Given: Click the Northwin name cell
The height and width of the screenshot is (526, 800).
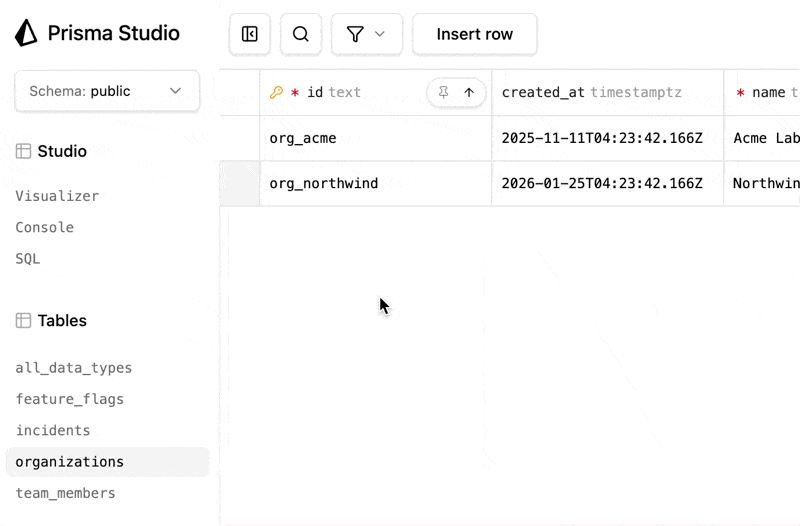Looking at the screenshot, I should click(762, 184).
